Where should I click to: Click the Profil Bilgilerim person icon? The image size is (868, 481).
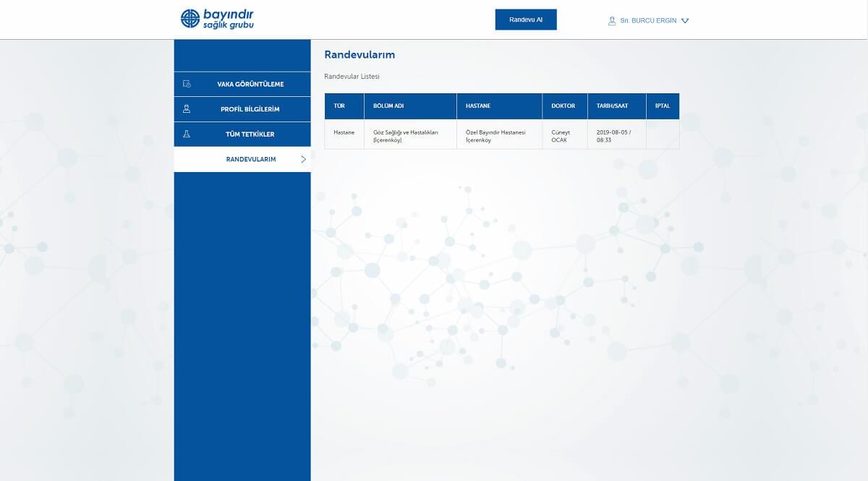[x=187, y=109]
